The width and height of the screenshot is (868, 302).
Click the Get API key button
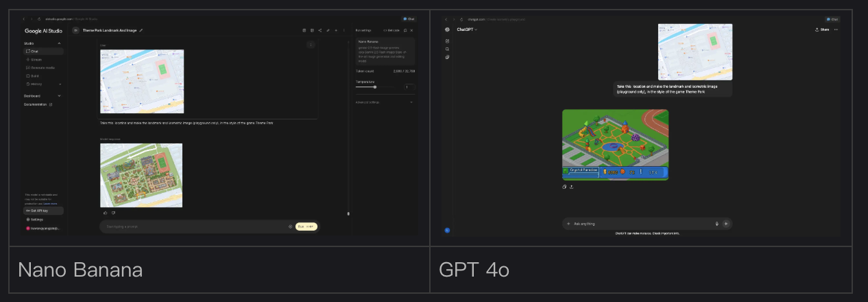(43, 211)
